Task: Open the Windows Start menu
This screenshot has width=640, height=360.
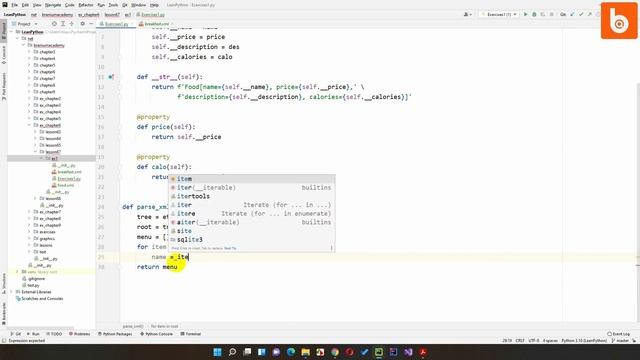Action: 218,352
